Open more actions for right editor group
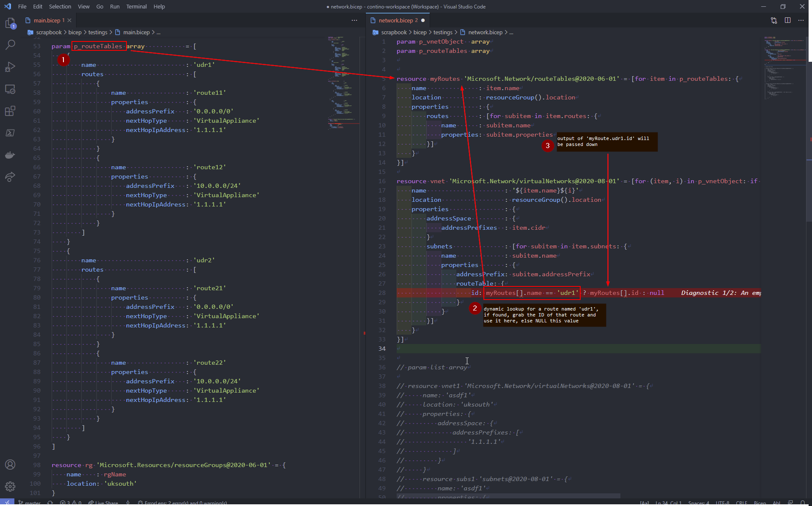Viewport: 812px width, 506px height. (x=801, y=20)
